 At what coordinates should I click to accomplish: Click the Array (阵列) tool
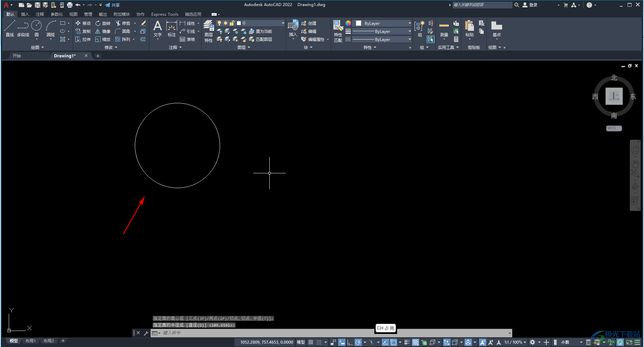pyautogui.click(x=122, y=39)
